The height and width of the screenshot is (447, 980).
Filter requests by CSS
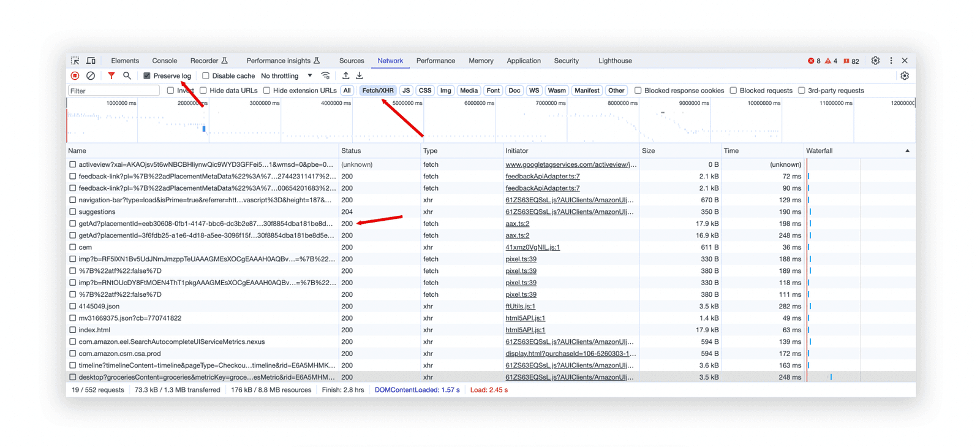(x=425, y=91)
